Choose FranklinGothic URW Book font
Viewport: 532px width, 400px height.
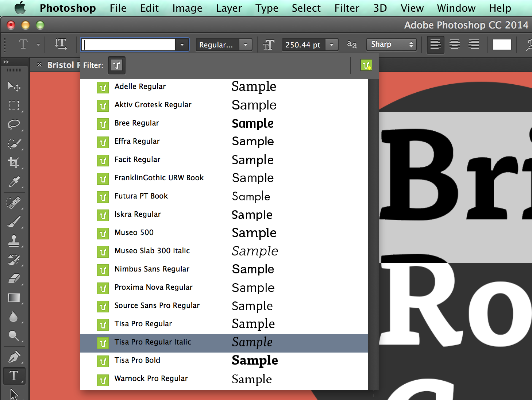(224, 178)
